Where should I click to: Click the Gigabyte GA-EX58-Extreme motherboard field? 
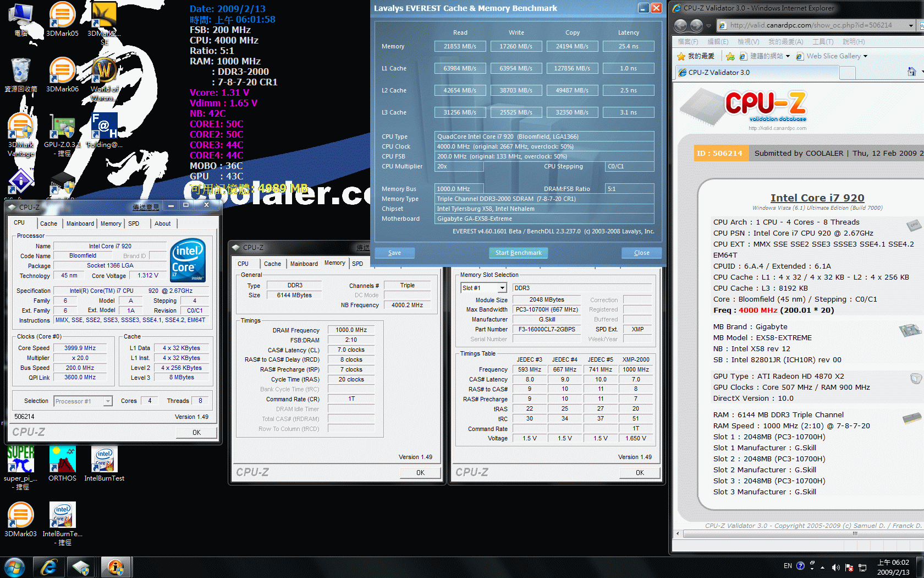coord(544,219)
